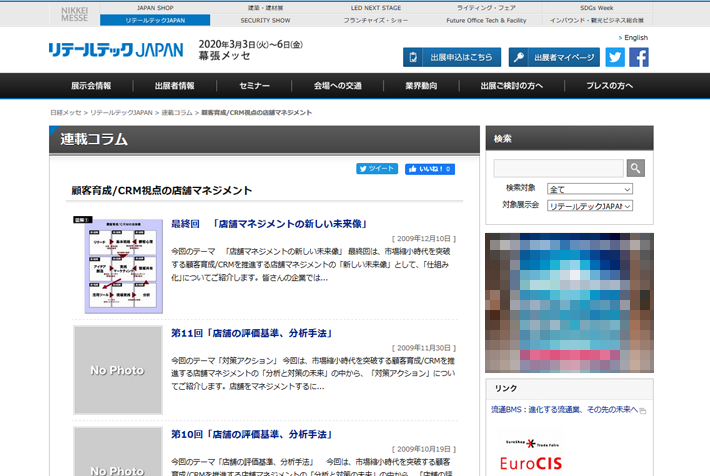Image resolution: width=710 pixels, height=476 pixels.
Task: Select the 建築・建材展 tab
Action: [x=265, y=8]
